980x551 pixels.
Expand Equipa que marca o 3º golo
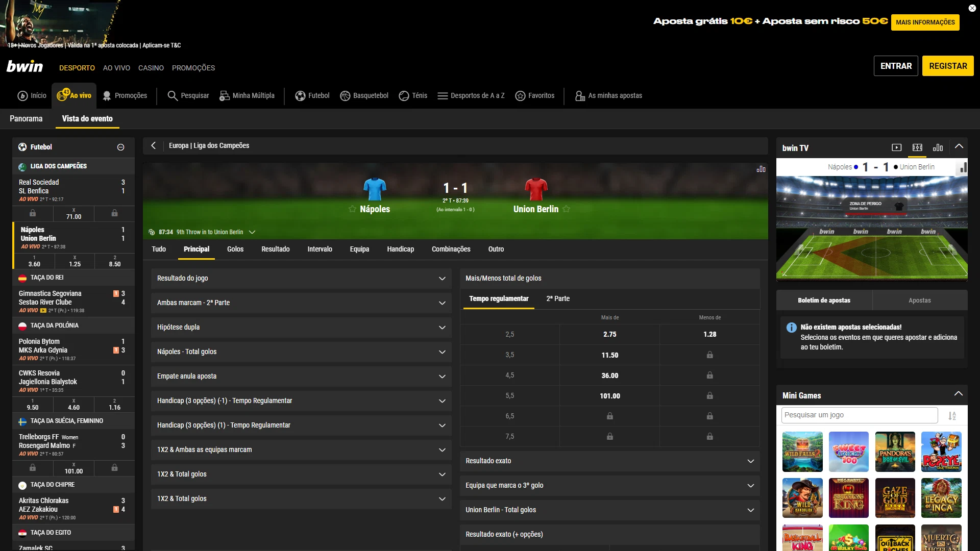point(609,486)
